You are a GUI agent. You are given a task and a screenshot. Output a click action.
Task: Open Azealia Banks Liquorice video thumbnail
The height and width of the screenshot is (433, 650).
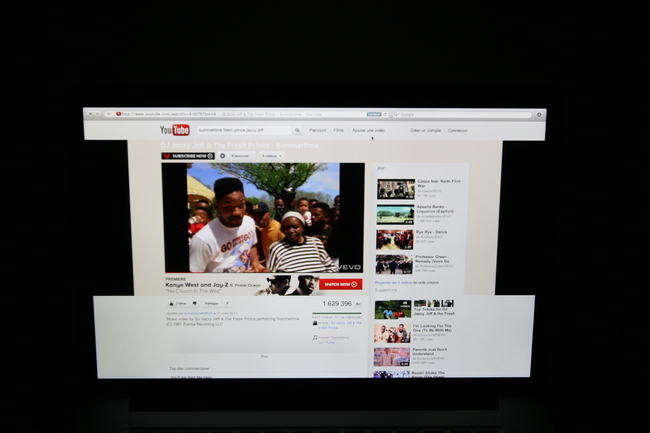pos(395,215)
